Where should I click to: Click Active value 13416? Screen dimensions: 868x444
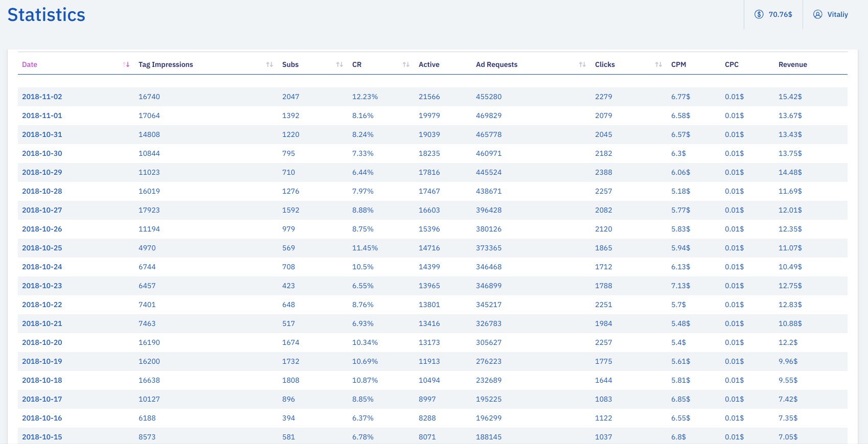pos(429,323)
